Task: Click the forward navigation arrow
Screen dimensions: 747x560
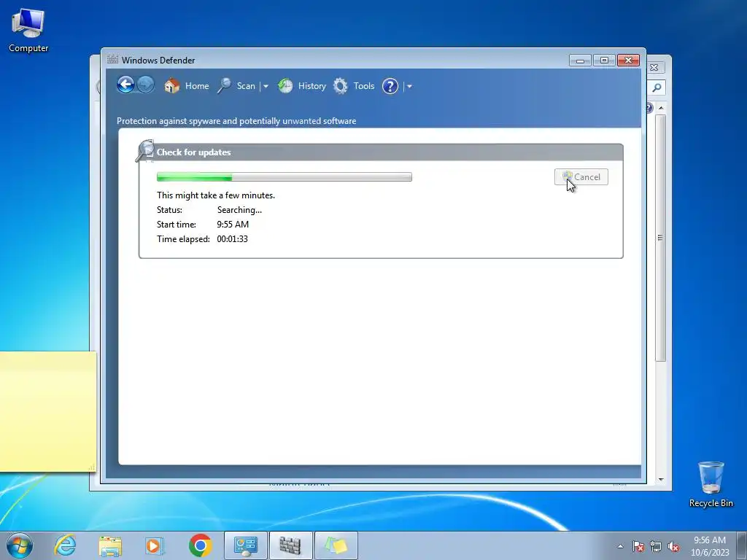Action: point(146,85)
